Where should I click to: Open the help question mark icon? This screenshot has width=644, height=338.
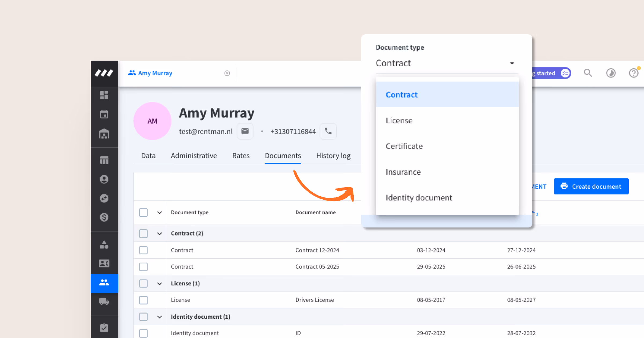(x=634, y=73)
